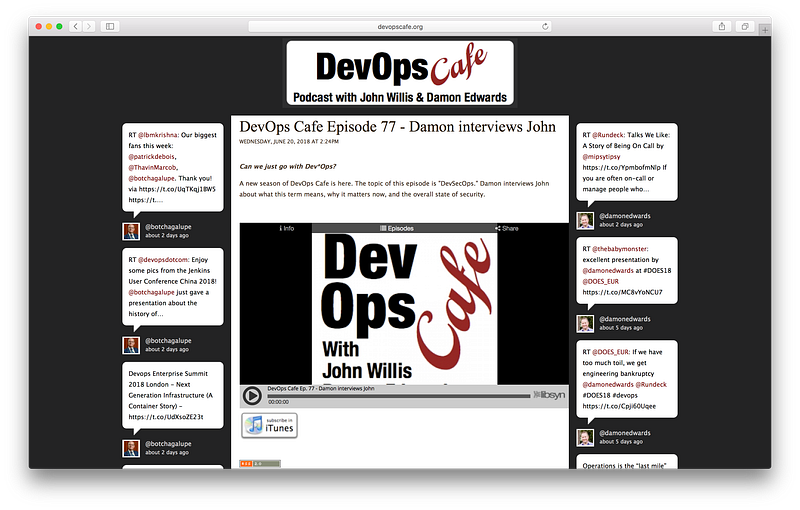Open https://t.co/UdXsoZE23t link
The width and height of the screenshot is (800, 510).
coord(166,417)
